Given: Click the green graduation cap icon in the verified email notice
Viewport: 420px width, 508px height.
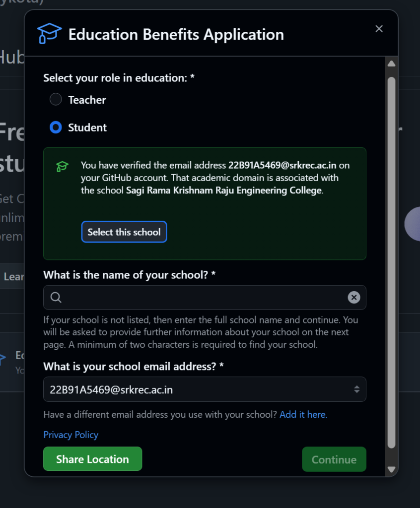Looking at the screenshot, I should 62,166.
